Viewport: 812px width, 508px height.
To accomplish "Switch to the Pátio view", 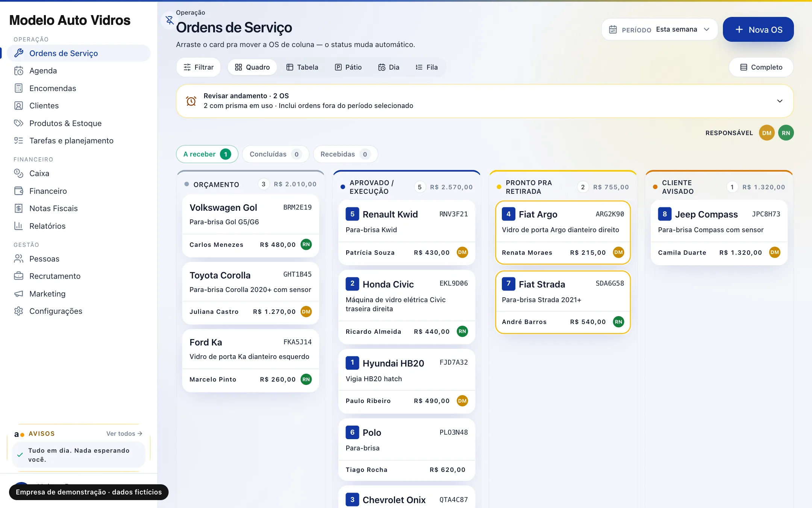I will [348, 67].
